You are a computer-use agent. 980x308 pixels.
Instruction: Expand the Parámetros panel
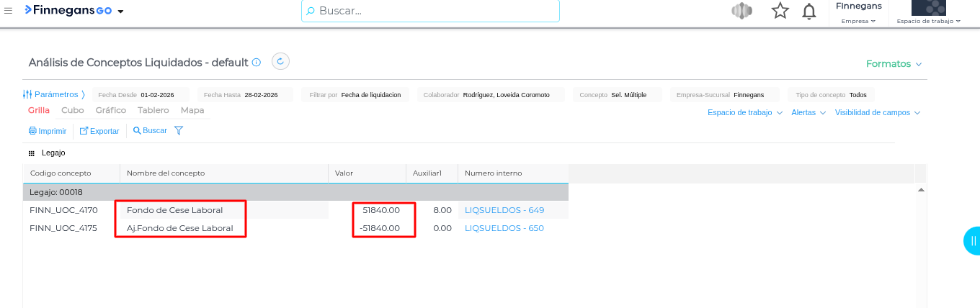54,94
